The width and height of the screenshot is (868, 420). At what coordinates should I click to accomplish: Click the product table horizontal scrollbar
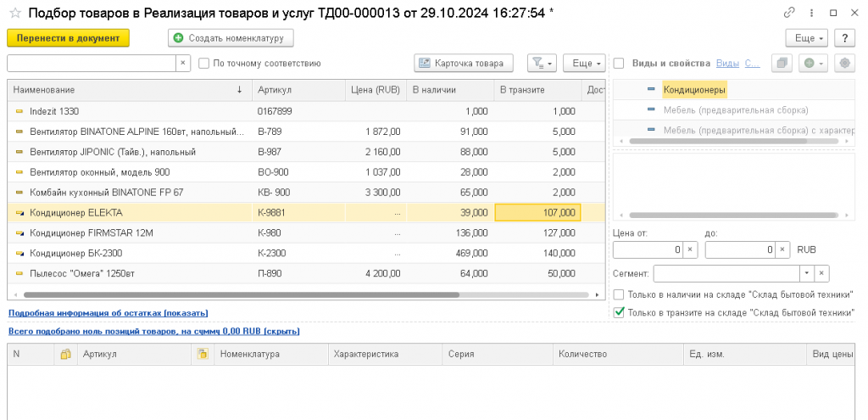(x=242, y=294)
